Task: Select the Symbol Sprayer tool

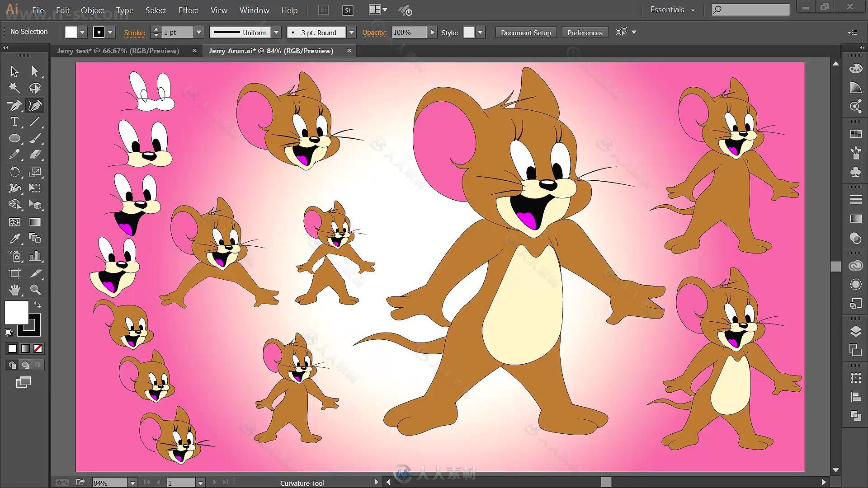Action: point(14,256)
